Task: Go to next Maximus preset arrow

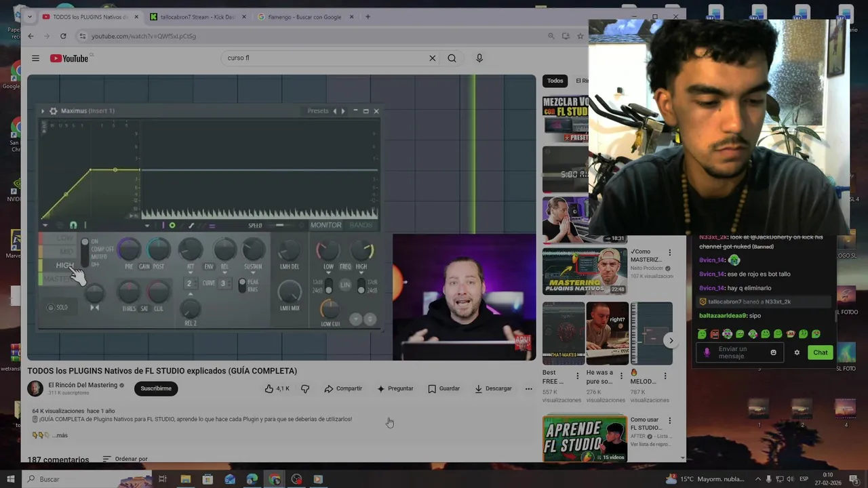Action: 343,111
